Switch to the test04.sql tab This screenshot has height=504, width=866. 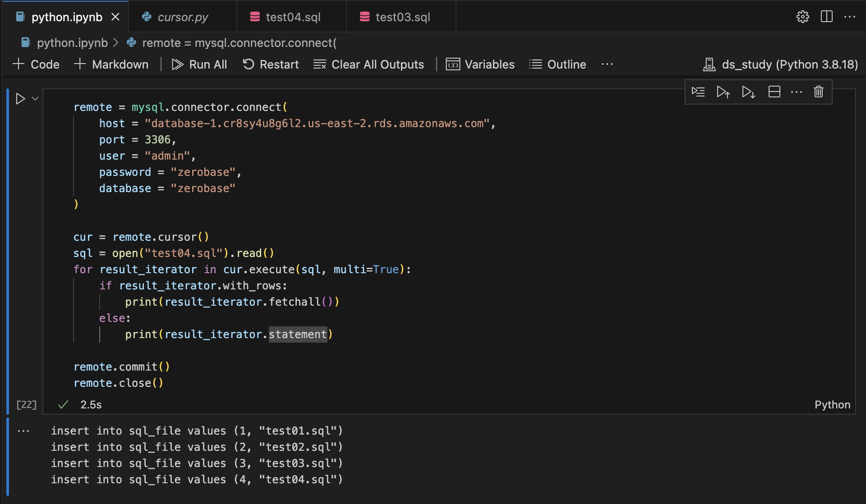click(x=293, y=17)
